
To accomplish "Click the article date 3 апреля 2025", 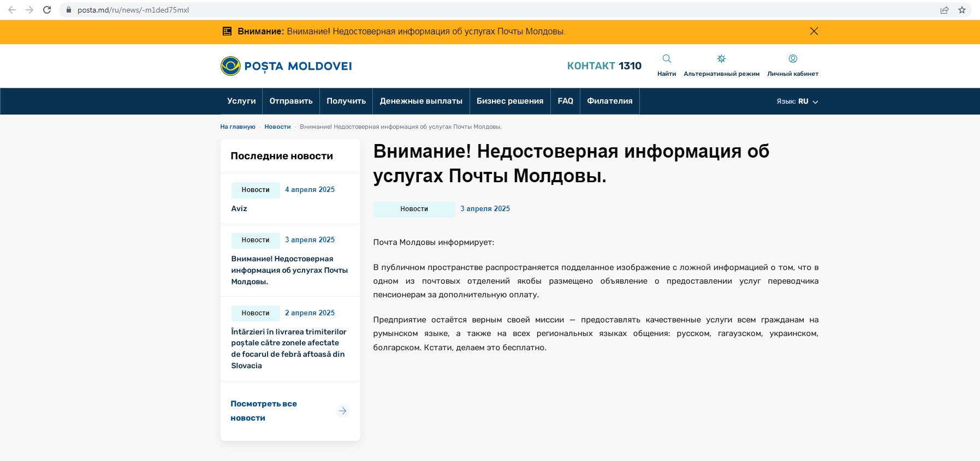I will coord(485,209).
